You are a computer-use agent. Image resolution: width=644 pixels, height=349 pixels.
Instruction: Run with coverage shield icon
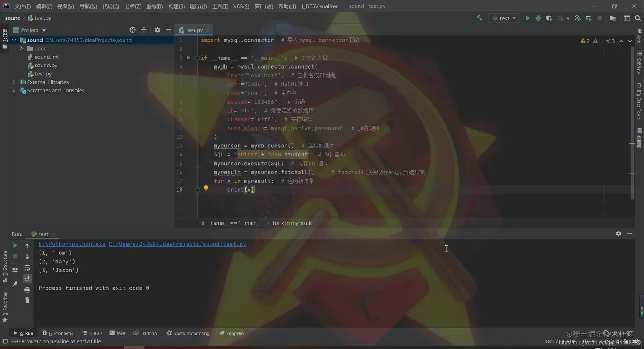(549, 18)
